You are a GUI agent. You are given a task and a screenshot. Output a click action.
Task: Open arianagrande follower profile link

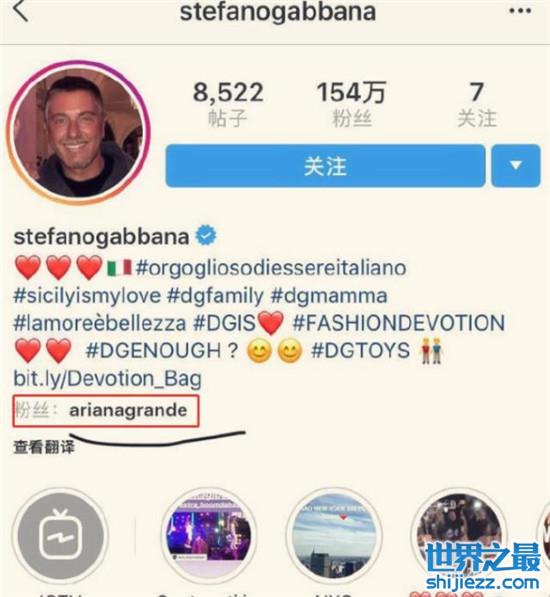coord(128,410)
